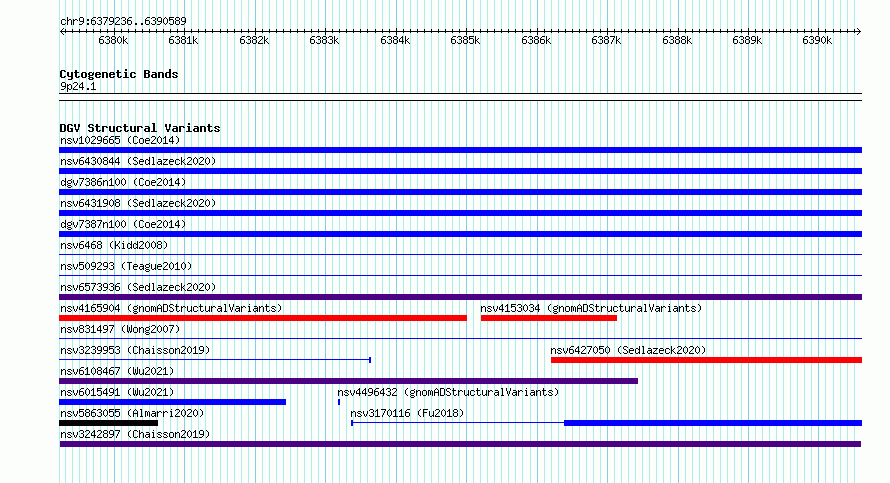Screen dimensions: 890x483
Task: Open the nsv6015491 (Wu2021) variant label
Action: (117, 392)
